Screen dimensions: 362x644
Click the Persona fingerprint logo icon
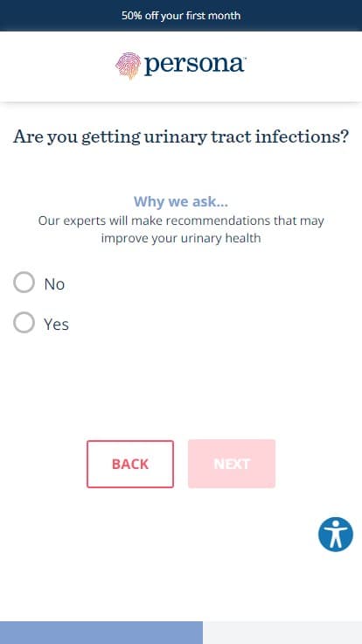point(128,66)
